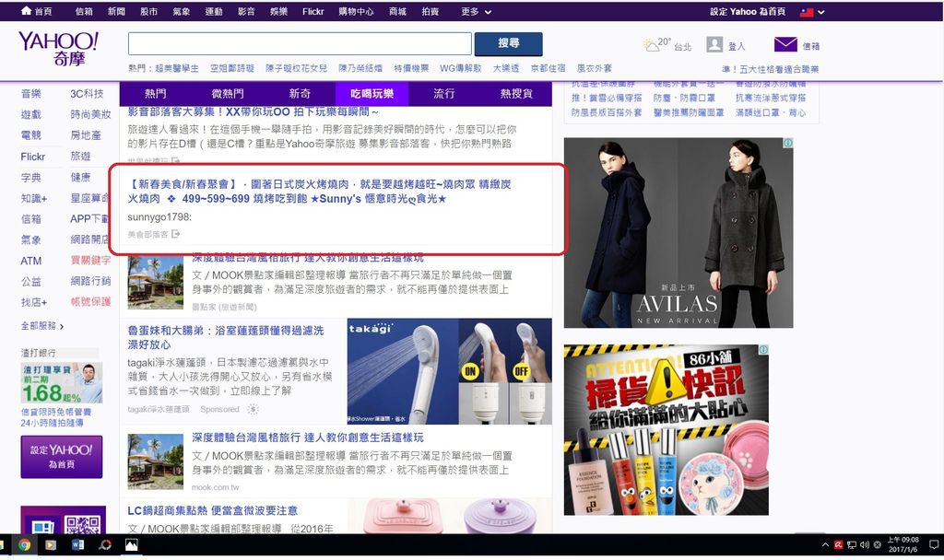Open the LC鍋超商集點熱 article headline
Viewport: 944px width, 560px height.
tap(213, 510)
